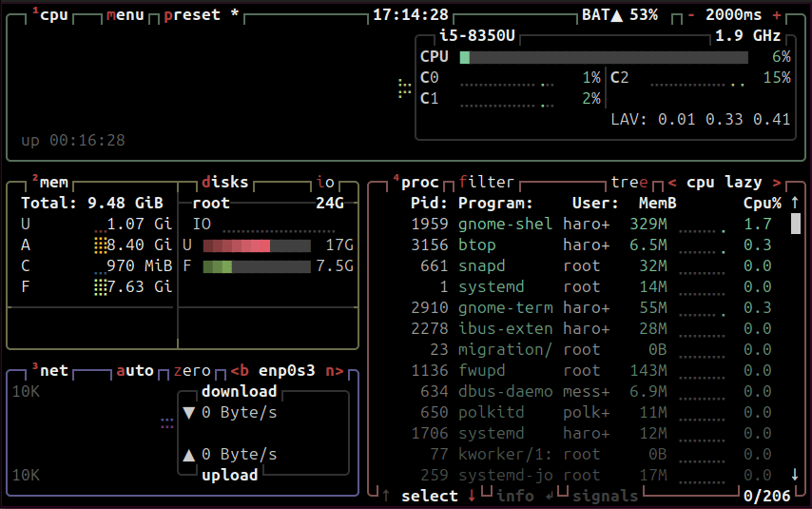The image size is (812, 509).
Task: Click the cpu lazy sort label
Action: click(724, 183)
